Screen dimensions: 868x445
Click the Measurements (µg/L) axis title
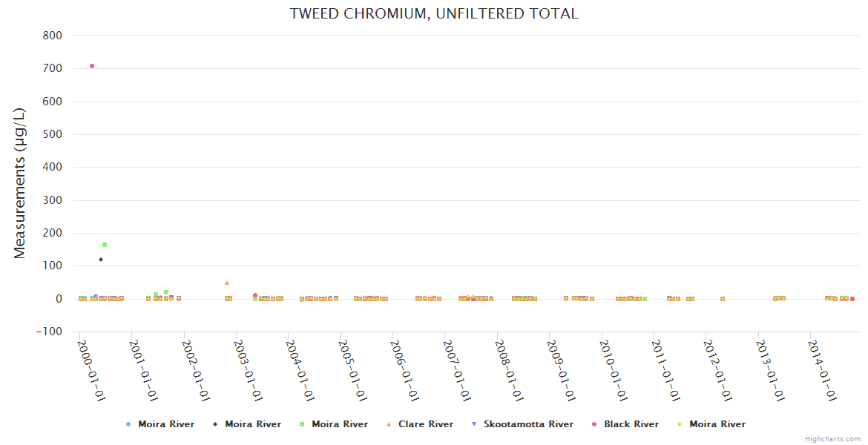tap(20, 183)
